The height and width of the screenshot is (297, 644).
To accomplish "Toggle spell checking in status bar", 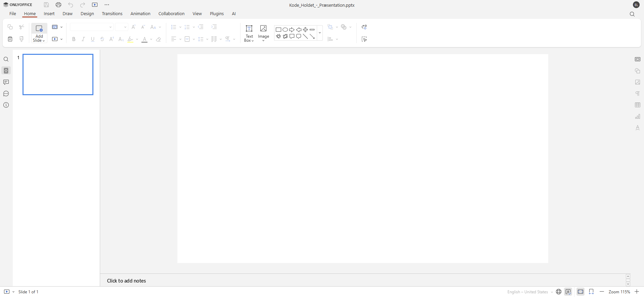I will pyautogui.click(x=568, y=292).
